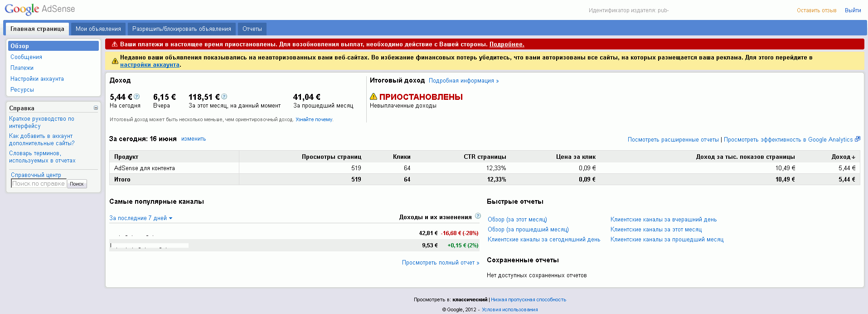
Task: Open 'Разрешить/блокировать объявления' tab
Action: click(x=181, y=29)
